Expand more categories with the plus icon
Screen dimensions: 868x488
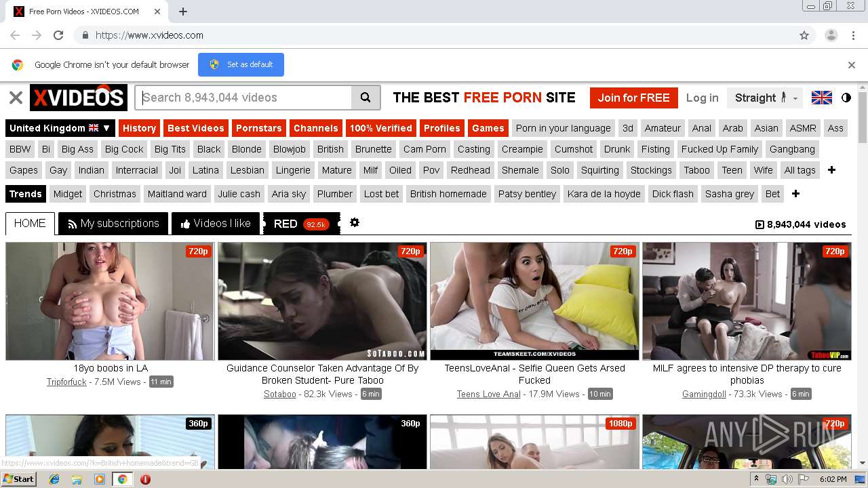[x=831, y=170]
